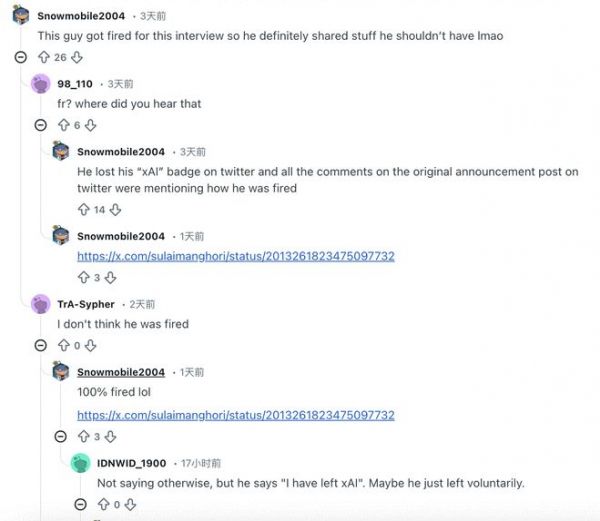Downvote the "100% fired lol" reply

tap(111, 437)
